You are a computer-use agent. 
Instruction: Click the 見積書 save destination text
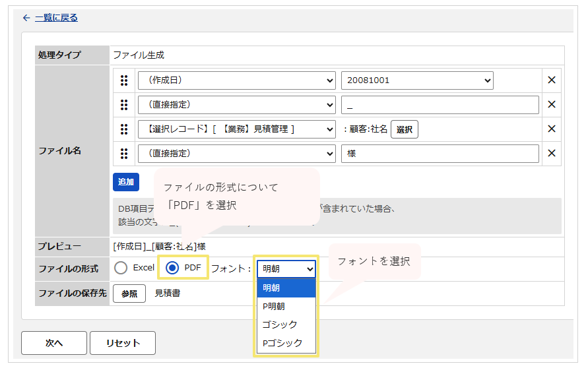pos(168,294)
